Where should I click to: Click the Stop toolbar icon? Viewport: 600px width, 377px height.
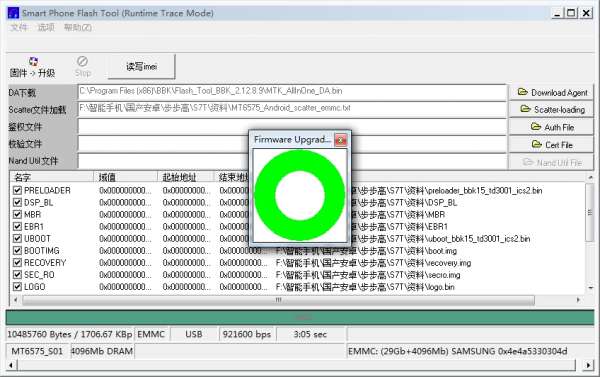point(82,61)
